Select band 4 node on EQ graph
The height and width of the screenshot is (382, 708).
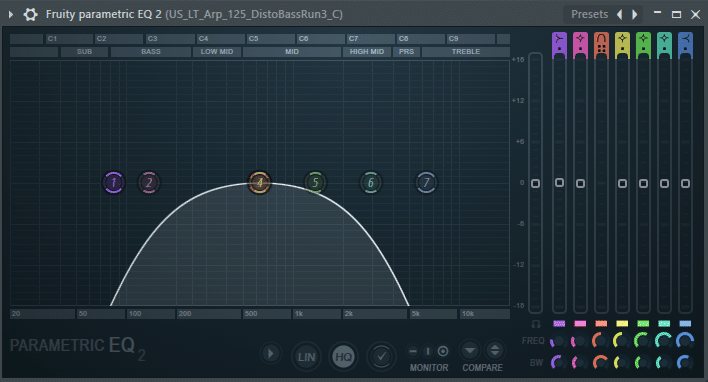point(260,183)
